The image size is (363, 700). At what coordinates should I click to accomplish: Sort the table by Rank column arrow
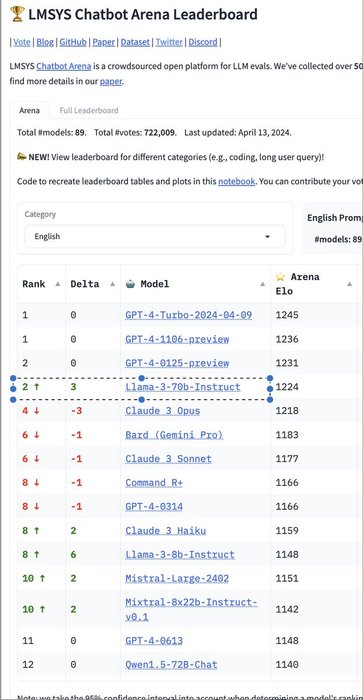pos(57,284)
